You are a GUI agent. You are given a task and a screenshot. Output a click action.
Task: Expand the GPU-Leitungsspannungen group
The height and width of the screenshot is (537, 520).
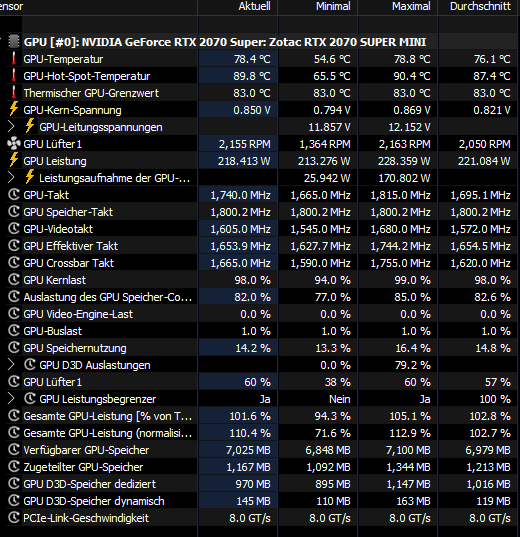[x=11, y=127]
